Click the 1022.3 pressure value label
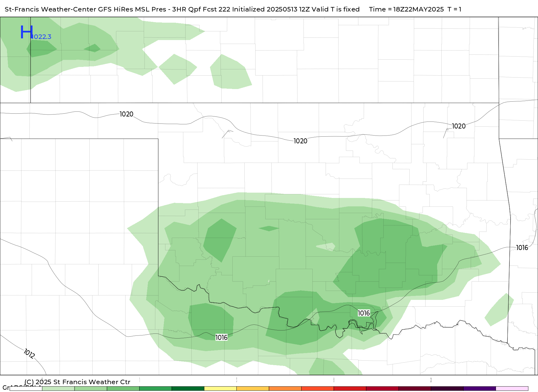The image size is (538, 392). pos(42,37)
